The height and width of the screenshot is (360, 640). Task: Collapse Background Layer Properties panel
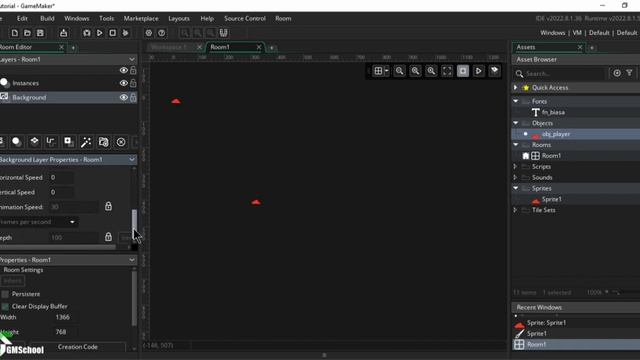coord(132,160)
